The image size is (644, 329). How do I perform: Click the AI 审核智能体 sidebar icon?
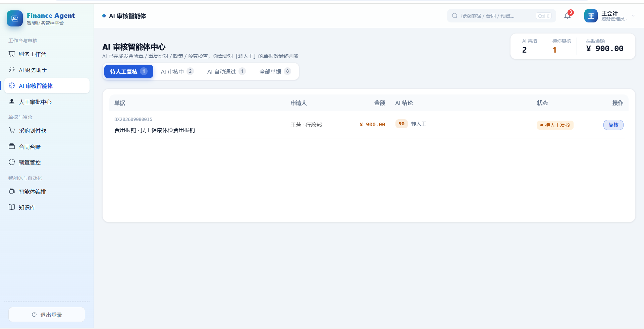click(12, 85)
